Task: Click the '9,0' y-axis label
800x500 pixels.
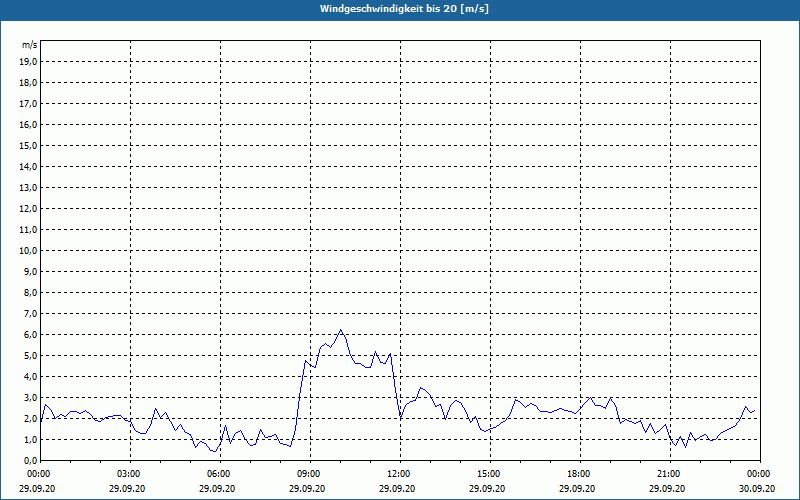Action: (31, 271)
